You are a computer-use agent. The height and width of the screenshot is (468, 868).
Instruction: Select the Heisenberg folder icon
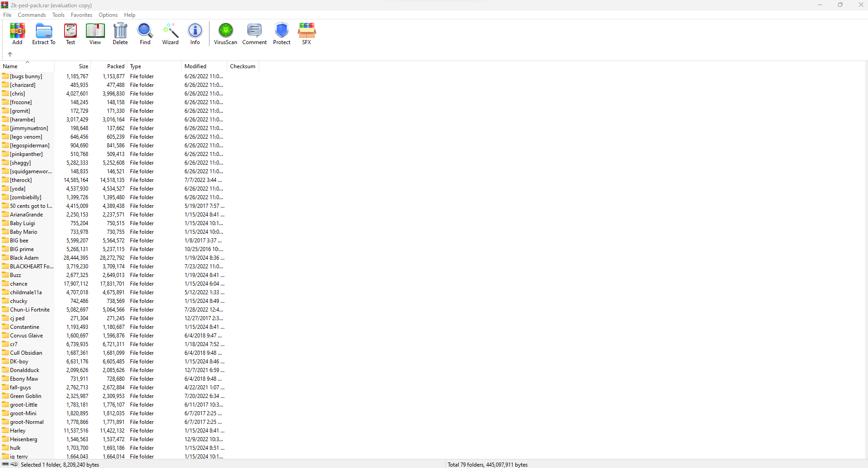(5, 439)
